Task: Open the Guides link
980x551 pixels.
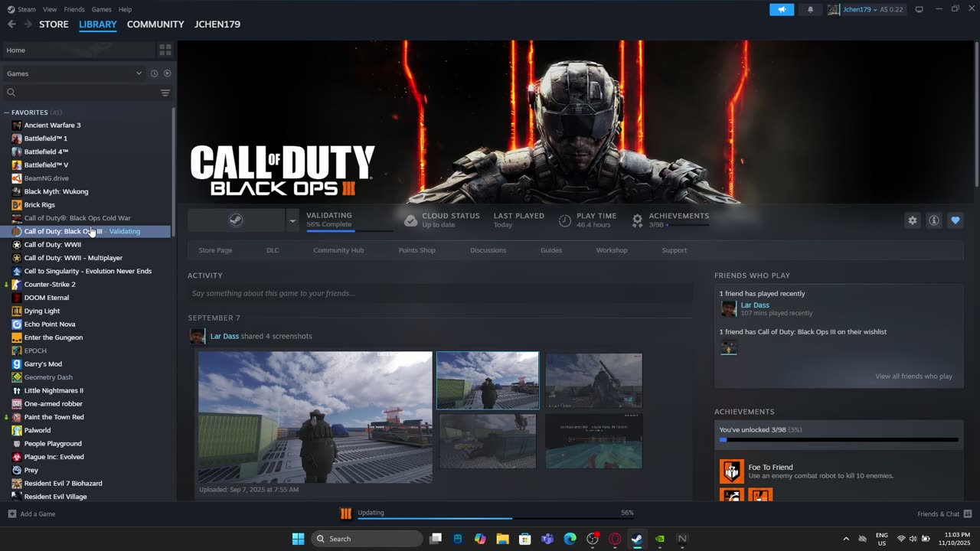Action: coord(551,250)
